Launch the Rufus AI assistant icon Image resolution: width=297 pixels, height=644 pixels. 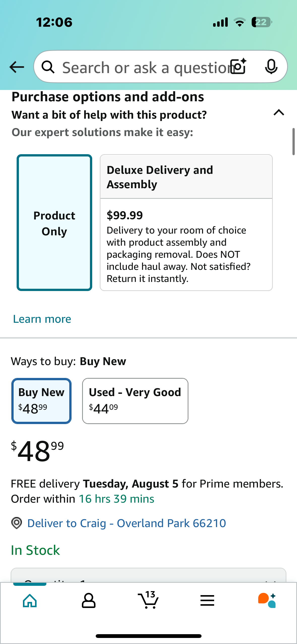[x=267, y=600]
